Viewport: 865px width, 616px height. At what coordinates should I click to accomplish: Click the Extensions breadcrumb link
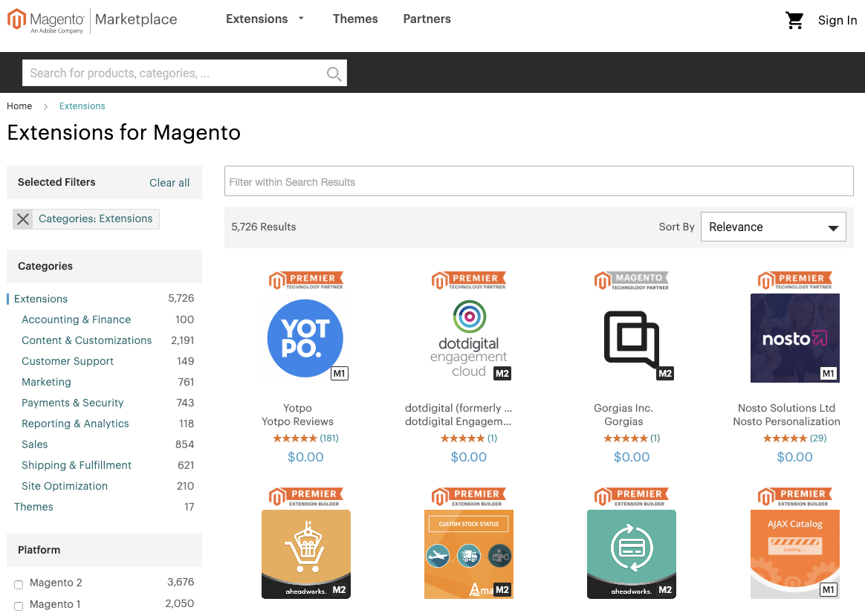coord(82,106)
